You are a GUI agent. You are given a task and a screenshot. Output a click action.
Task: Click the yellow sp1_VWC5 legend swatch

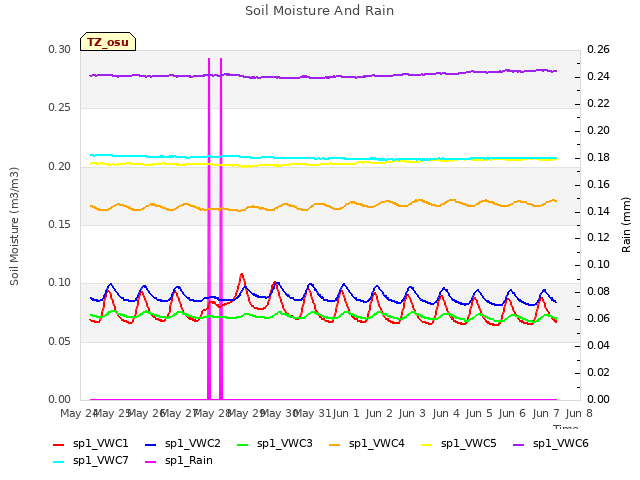(427, 445)
